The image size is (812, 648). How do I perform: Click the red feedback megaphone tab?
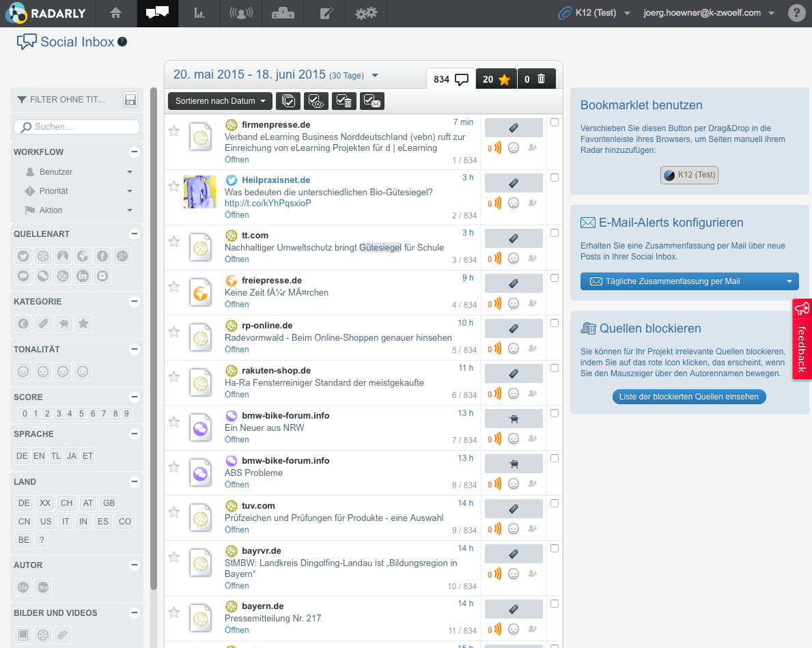(x=802, y=339)
